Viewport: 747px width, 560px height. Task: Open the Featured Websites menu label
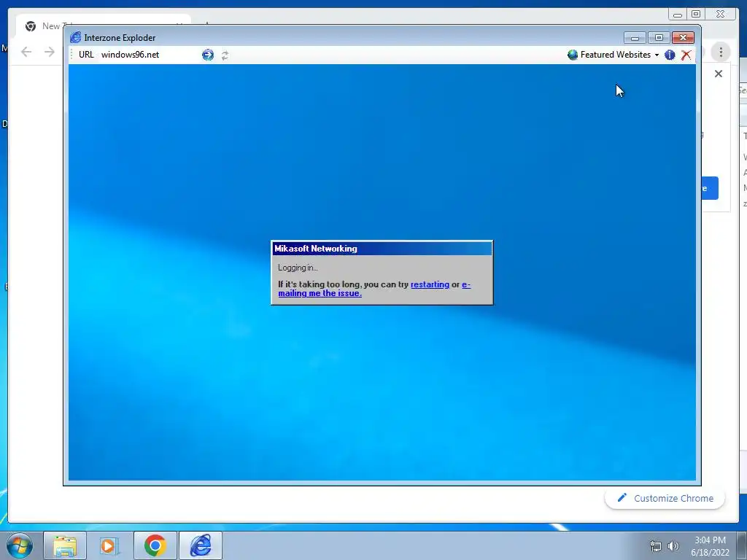click(x=616, y=55)
